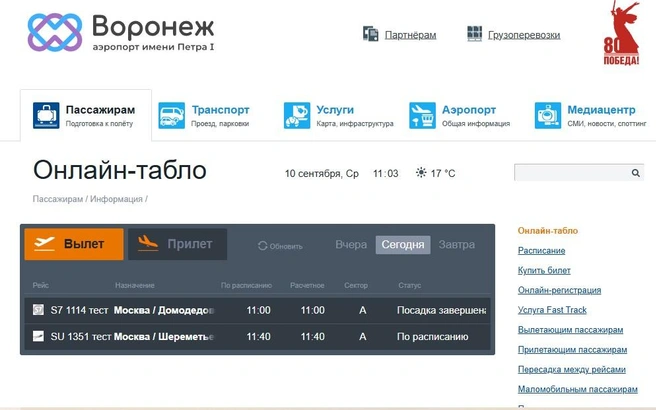Click the Рейс column header
The height and width of the screenshot is (410, 656).
[x=41, y=285]
